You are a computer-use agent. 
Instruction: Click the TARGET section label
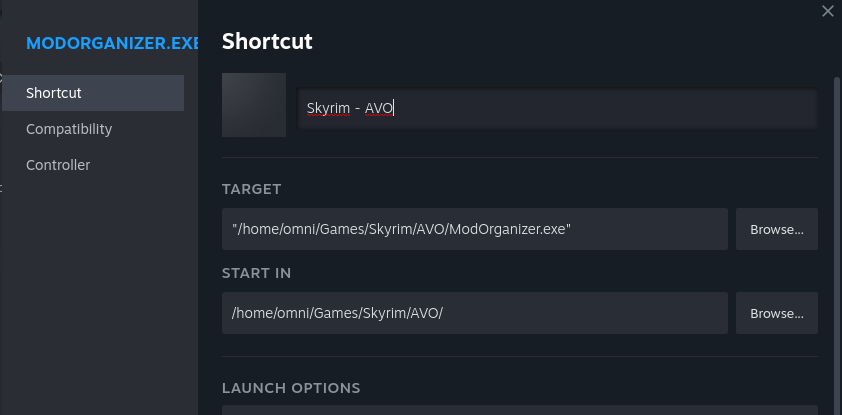coord(252,189)
